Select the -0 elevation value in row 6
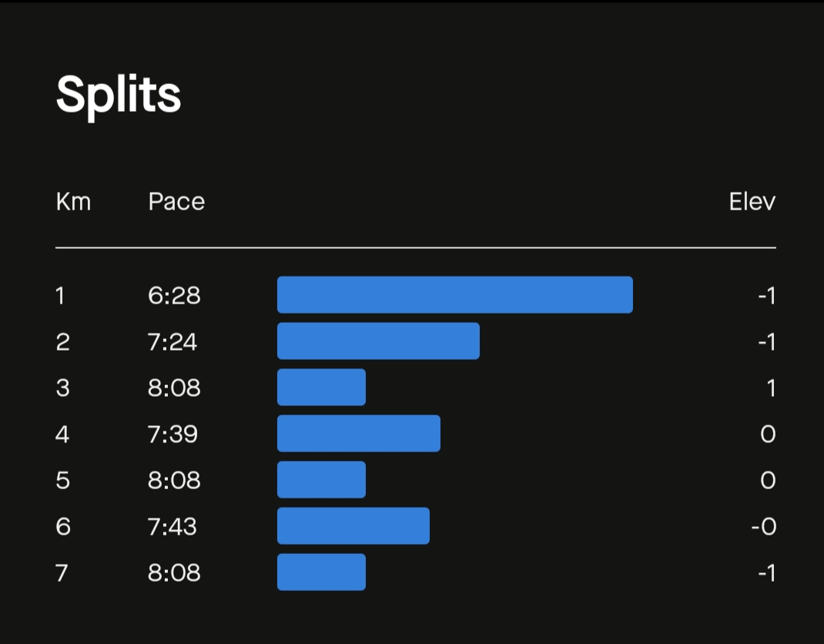The image size is (824, 644). 764,527
